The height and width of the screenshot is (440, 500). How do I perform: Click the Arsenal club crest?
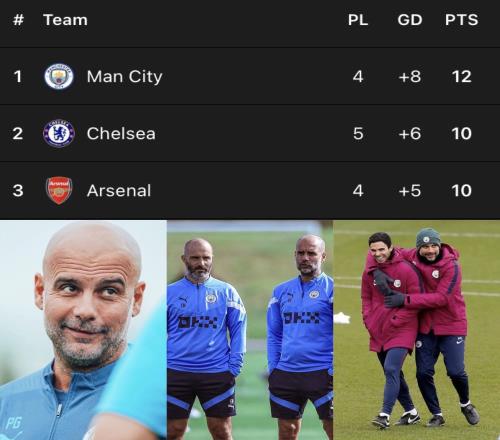(x=59, y=190)
